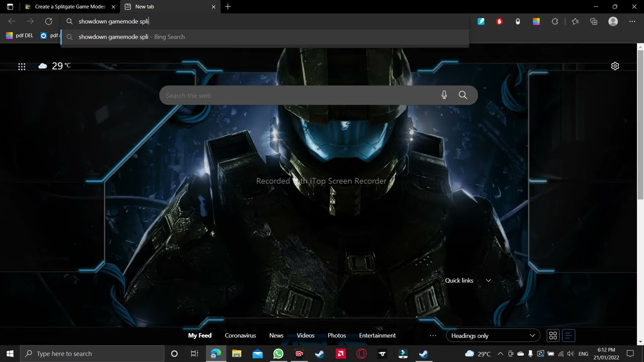This screenshot has width=644, height=362.
Task: Open the Headings only dropdown
Action: [493, 335]
